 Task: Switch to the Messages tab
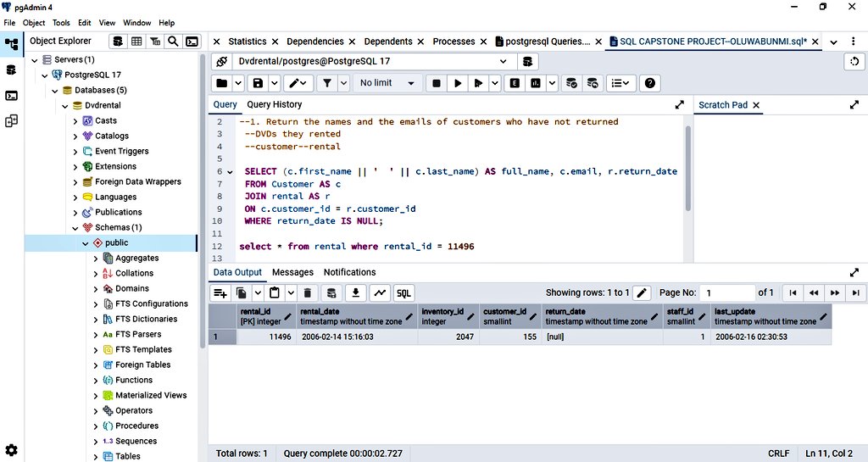click(x=292, y=272)
